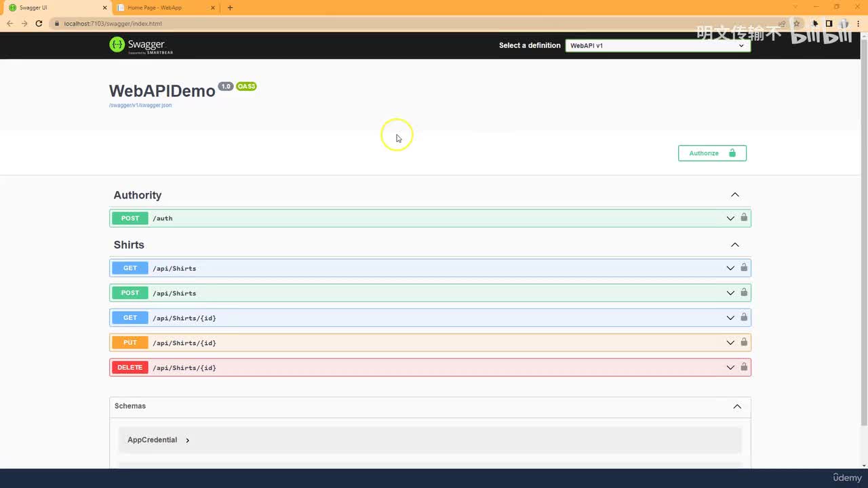Click the Swagger logo in the header

141,45
